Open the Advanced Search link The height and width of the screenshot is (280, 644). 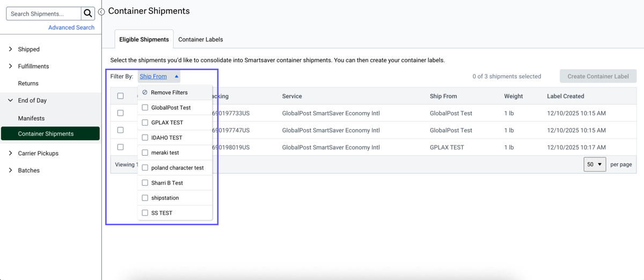[71, 27]
